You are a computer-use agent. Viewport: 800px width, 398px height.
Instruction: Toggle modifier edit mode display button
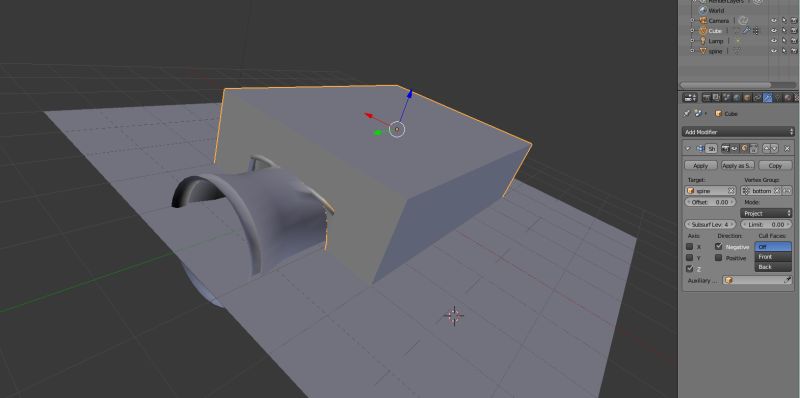744,148
